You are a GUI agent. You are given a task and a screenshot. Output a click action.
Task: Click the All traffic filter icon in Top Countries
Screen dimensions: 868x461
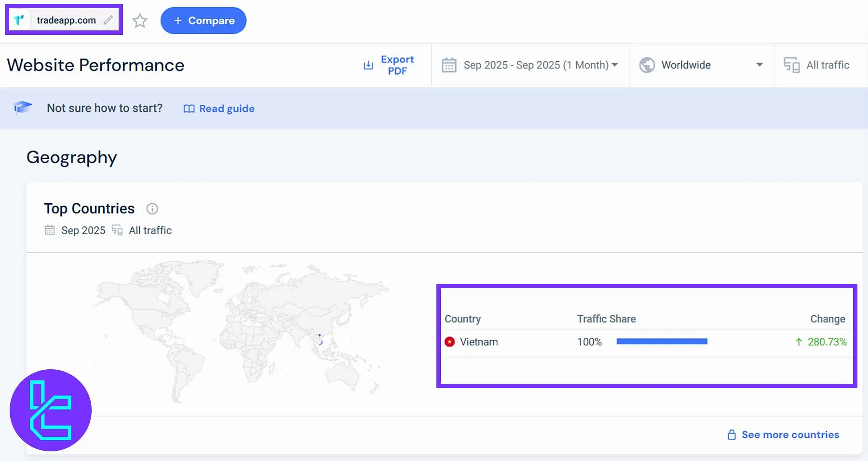116,230
